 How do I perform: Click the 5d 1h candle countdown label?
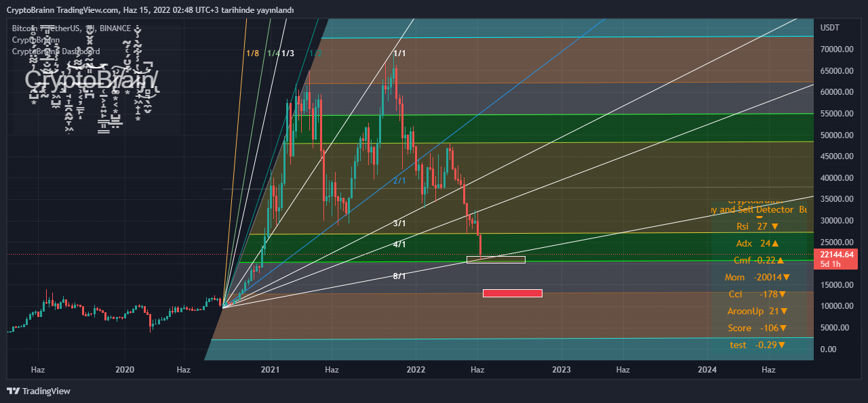tap(831, 263)
